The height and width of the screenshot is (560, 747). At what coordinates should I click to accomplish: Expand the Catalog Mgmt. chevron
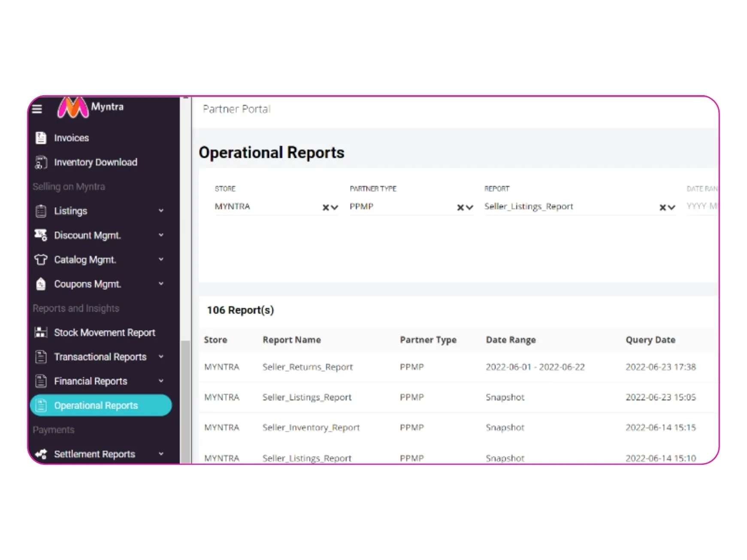161,259
